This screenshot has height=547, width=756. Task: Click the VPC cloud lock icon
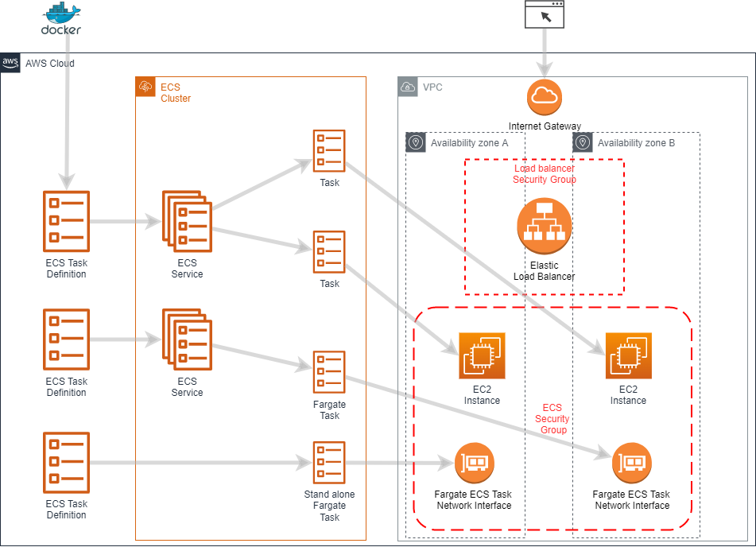tap(408, 87)
